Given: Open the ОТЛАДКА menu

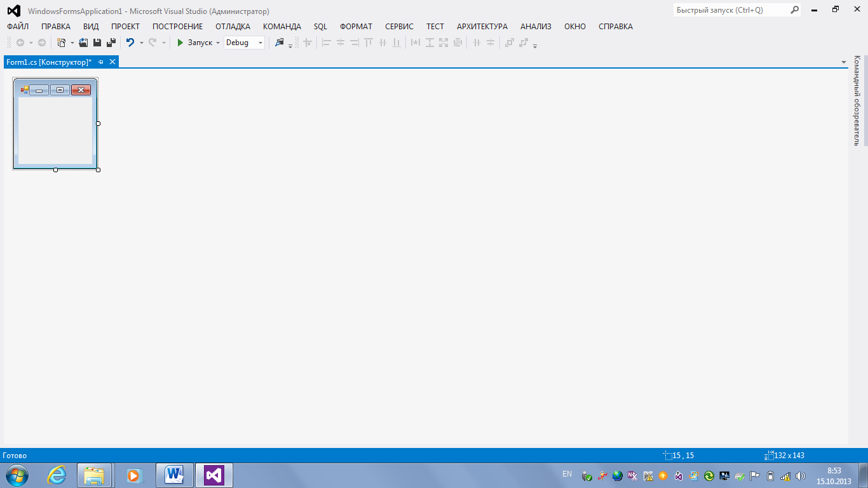Looking at the screenshot, I should [233, 27].
